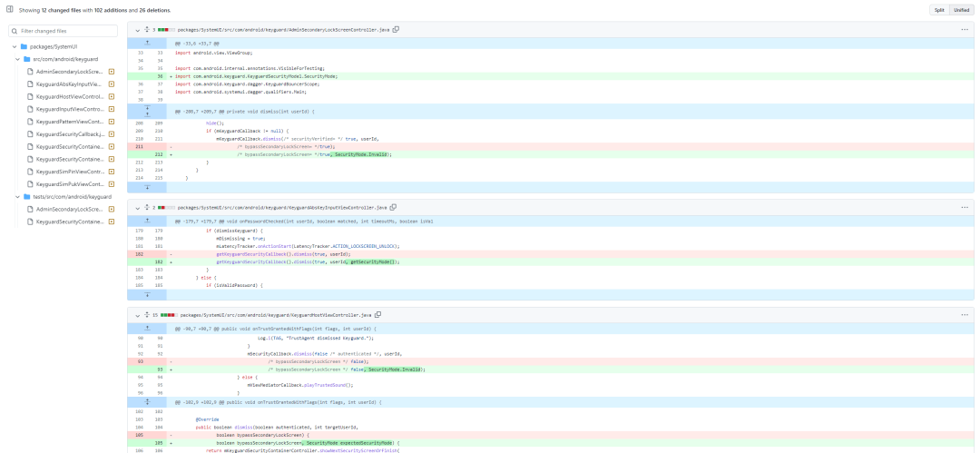This screenshot has width=980, height=453.
Task: Switch to Split diff view
Action: tap(938, 10)
